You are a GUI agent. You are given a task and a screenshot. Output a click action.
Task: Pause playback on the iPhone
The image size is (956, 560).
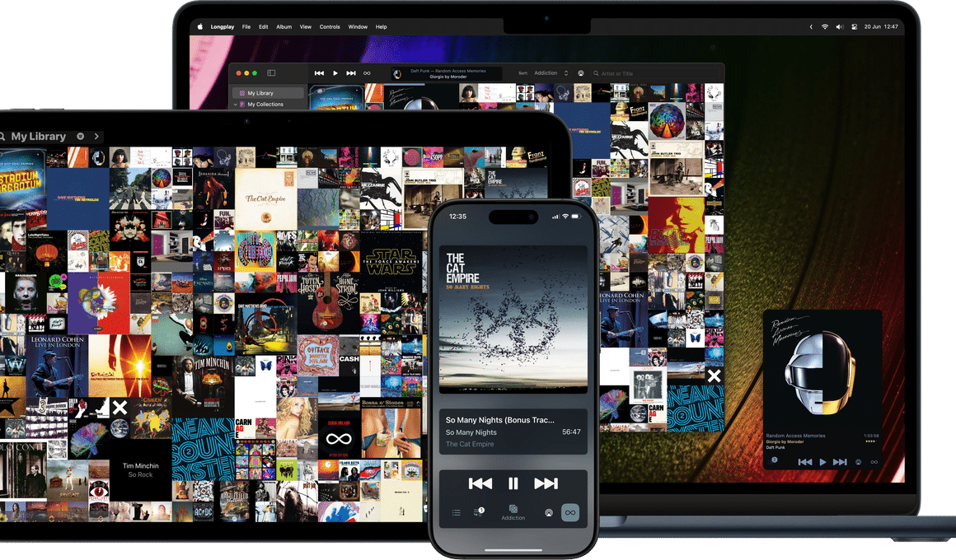[x=513, y=483]
